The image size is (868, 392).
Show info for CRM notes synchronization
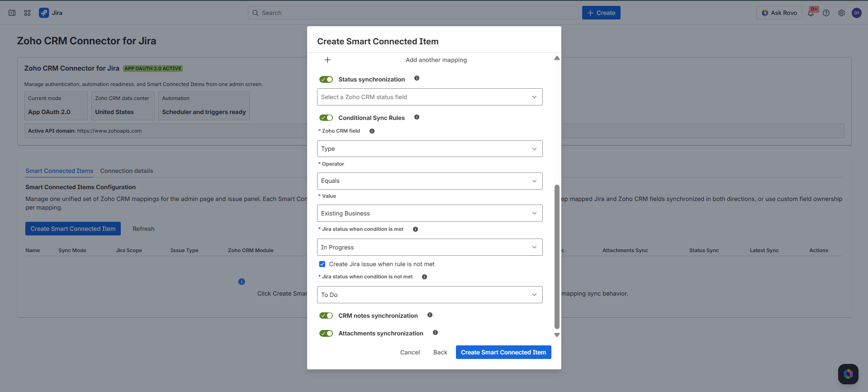(430, 315)
